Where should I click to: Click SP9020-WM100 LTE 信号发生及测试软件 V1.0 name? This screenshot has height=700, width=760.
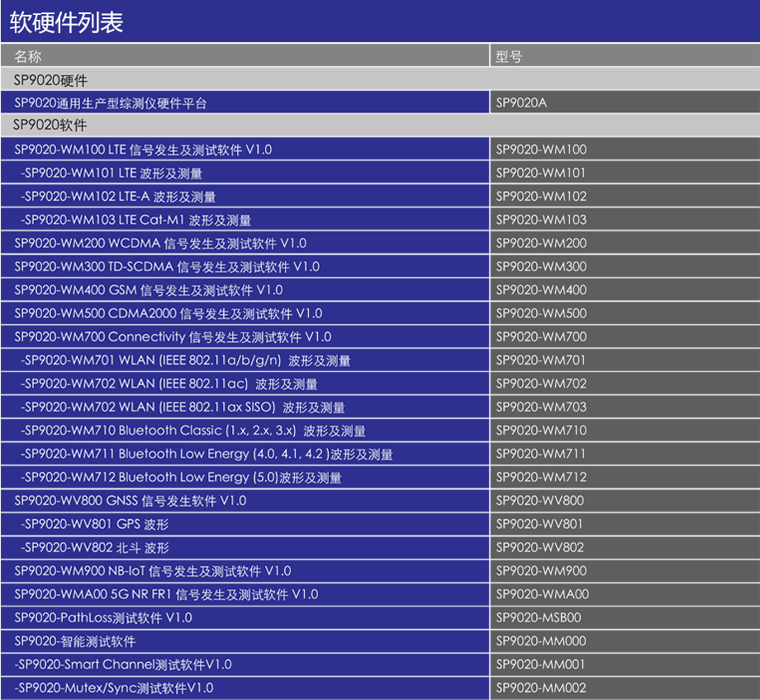[143, 150]
